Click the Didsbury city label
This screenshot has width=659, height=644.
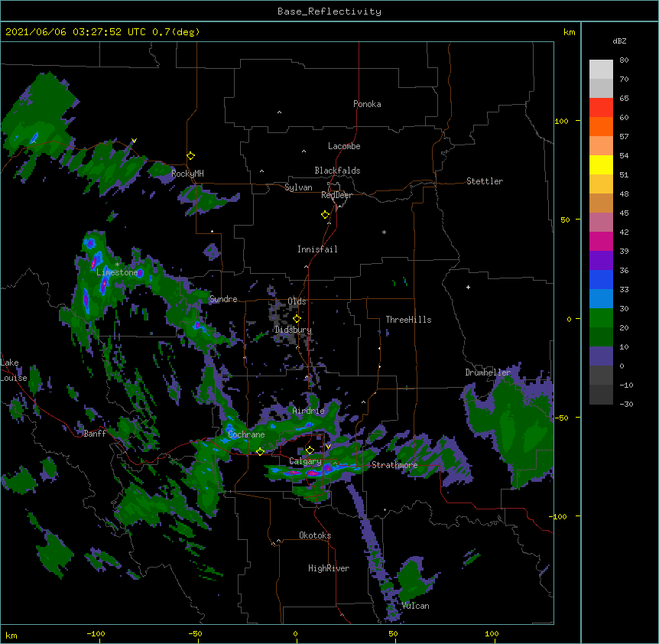click(293, 330)
